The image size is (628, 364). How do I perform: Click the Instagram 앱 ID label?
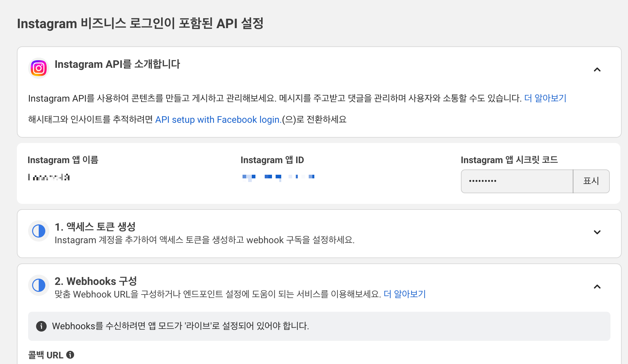272,160
